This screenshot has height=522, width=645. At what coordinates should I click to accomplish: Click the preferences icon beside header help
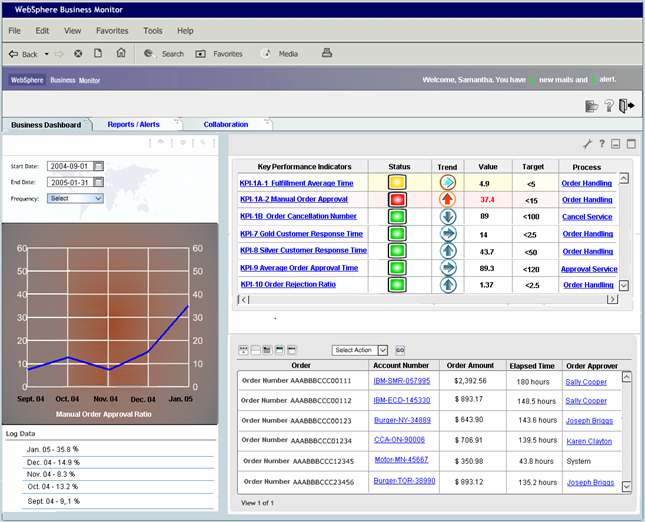tap(591, 106)
